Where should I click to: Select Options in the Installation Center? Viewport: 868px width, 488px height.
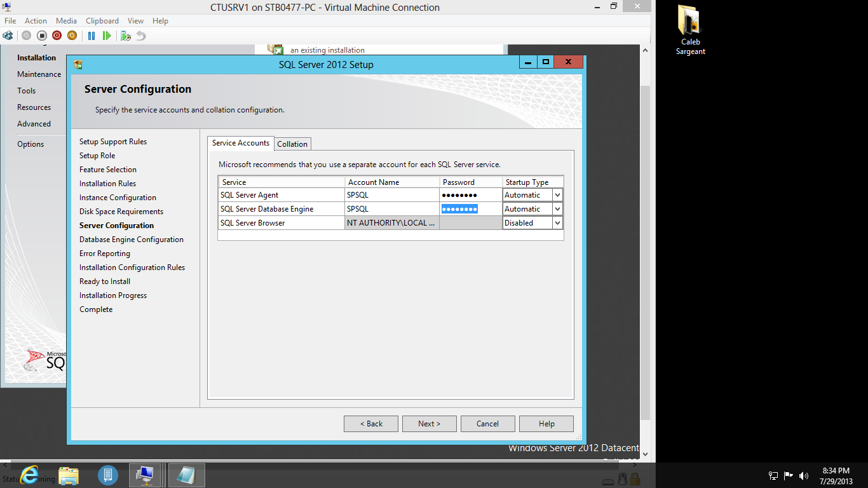[x=31, y=144]
